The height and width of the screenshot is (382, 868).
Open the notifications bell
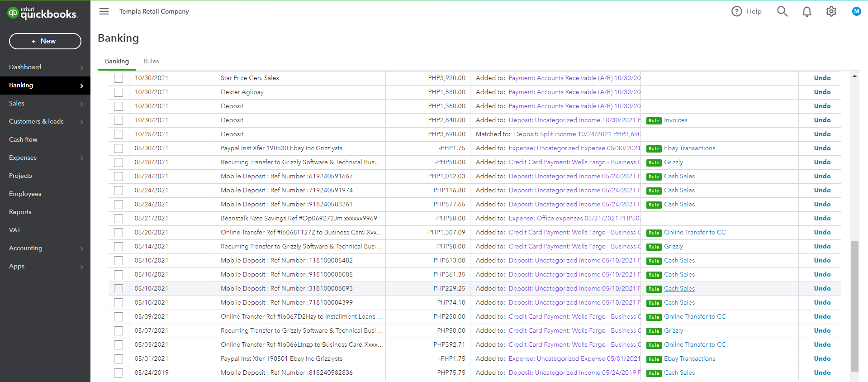pos(807,11)
